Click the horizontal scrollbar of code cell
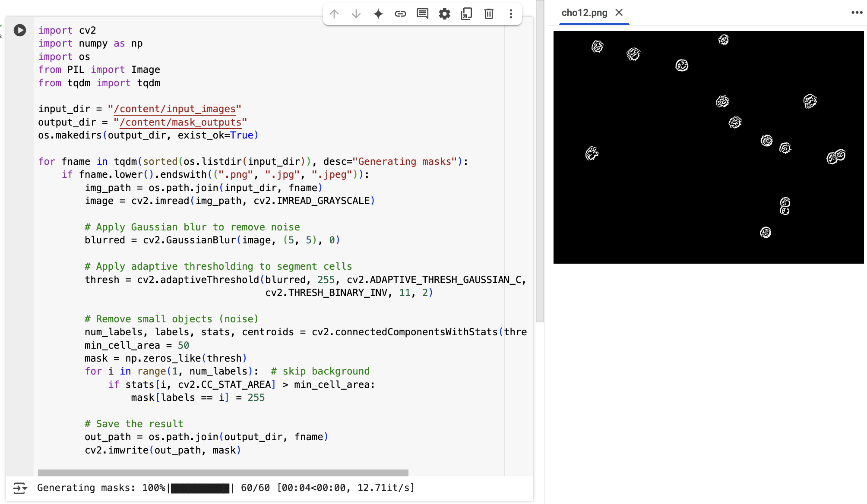 coord(223,472)
